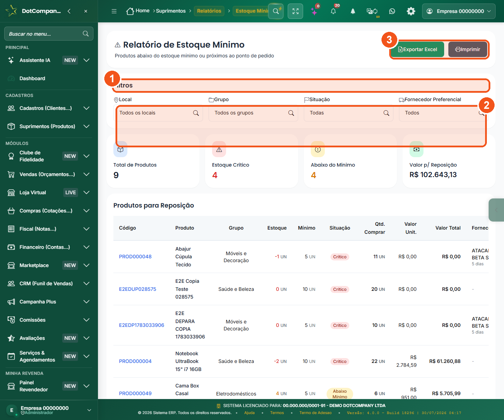
Task: Click the Loja Virtual storefront icon
Action: tap(11, 192)
